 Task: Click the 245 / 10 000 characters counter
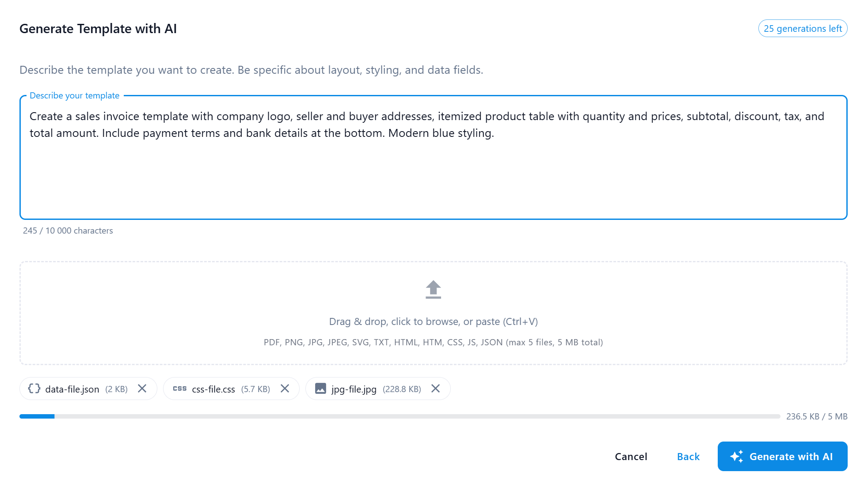tap(68, 230)
